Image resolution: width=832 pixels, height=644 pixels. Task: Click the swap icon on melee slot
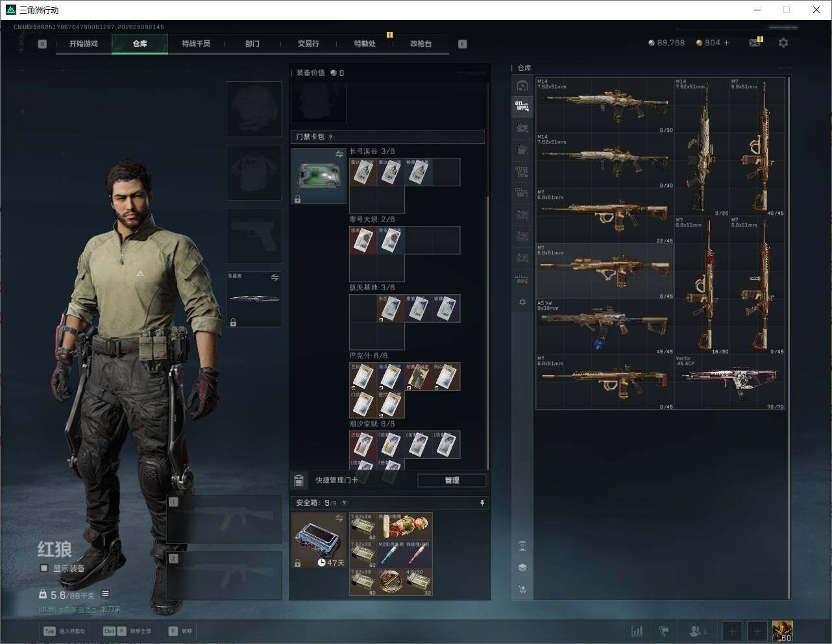pos(275,278)
